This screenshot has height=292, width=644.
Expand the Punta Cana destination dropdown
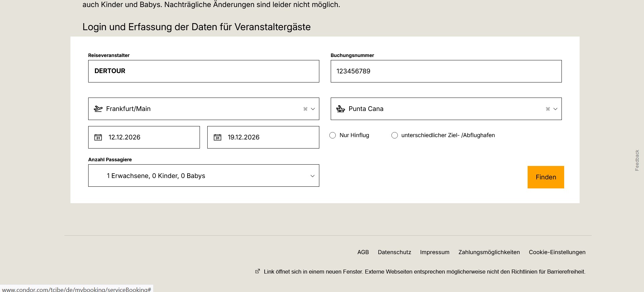click(x=555, y=109)
